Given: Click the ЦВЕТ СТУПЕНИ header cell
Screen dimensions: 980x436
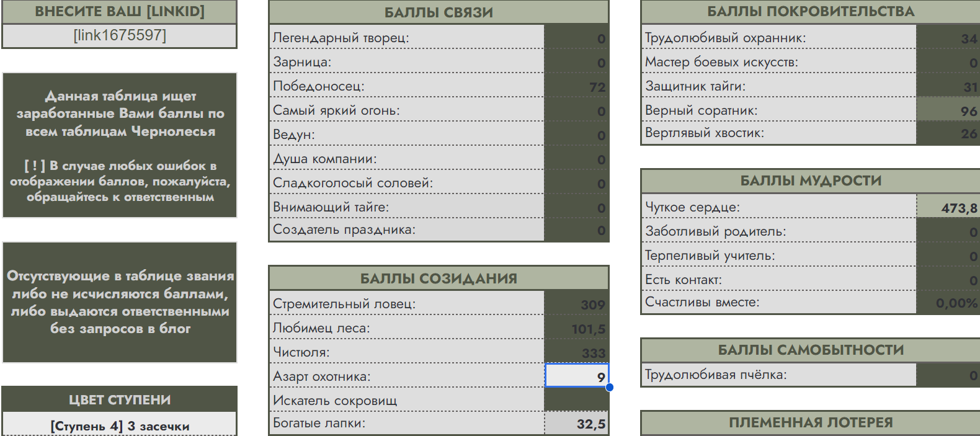Looking at the screenshot, I should 120,399.
